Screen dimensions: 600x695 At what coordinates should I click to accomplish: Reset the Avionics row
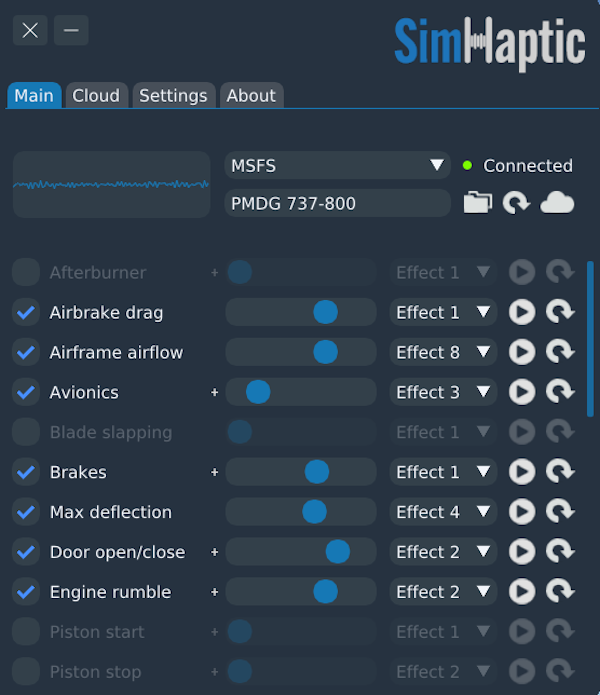561,392
